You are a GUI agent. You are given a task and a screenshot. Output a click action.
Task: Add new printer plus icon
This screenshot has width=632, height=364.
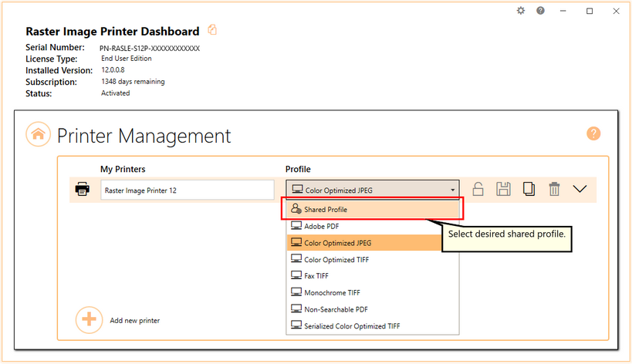point(89,320)
